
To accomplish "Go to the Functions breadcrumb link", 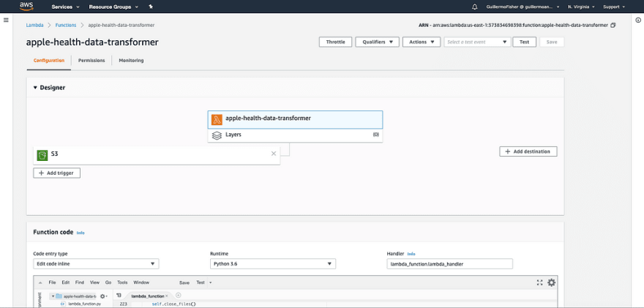I will [66, 25].
